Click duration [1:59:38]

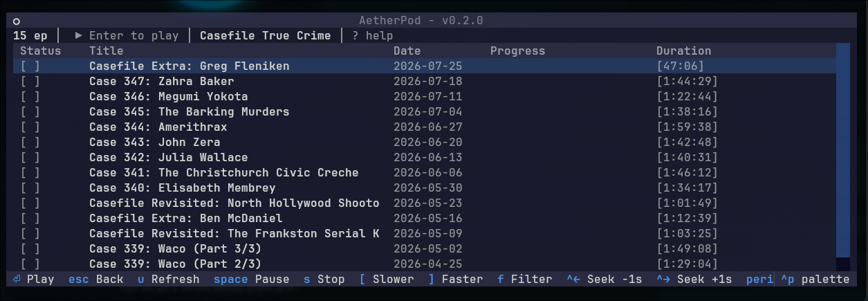687,127
